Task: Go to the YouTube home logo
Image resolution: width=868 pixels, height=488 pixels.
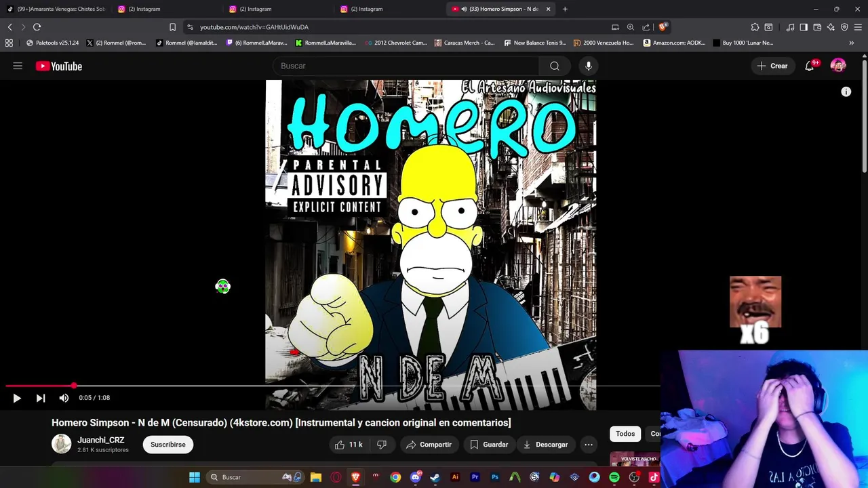Action: [x=59, y=66]
